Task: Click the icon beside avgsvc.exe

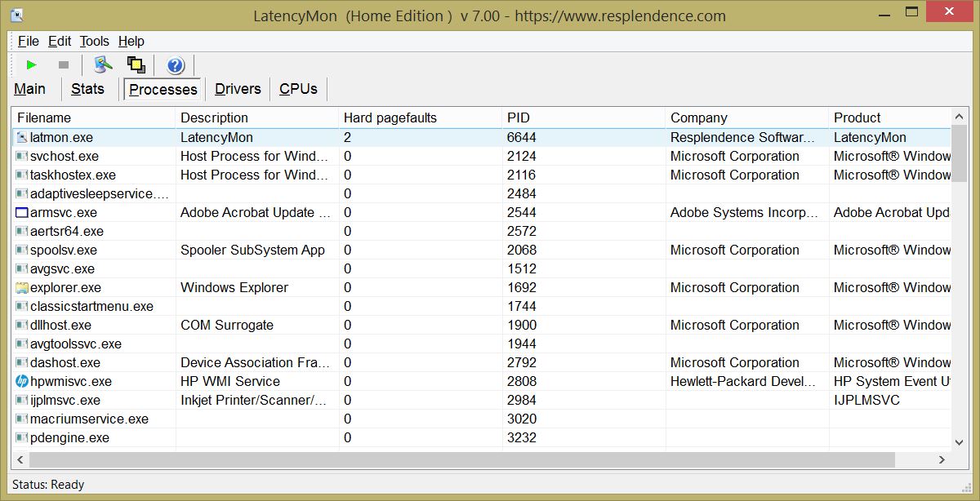Action: (x=22, y=269)
